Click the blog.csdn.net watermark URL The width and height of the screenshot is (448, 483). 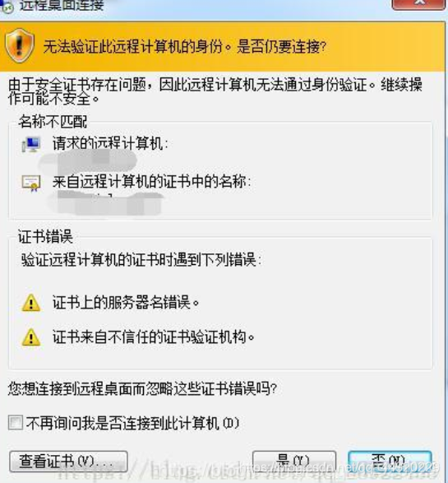pos(339,467)
